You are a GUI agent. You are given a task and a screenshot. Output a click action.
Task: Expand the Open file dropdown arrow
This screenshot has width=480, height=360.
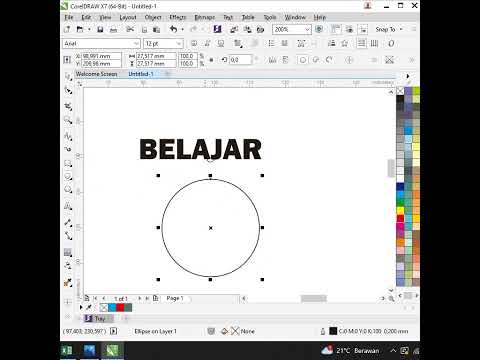coord(89,29)
